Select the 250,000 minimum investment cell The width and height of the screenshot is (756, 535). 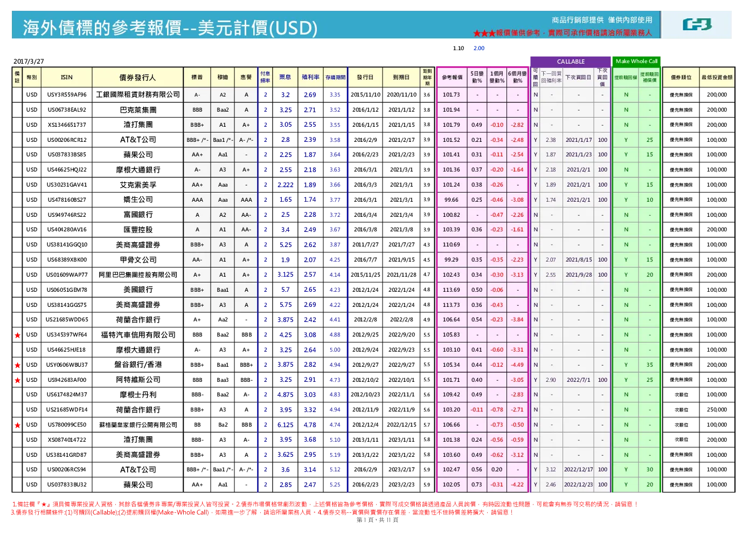click(717, 410)
